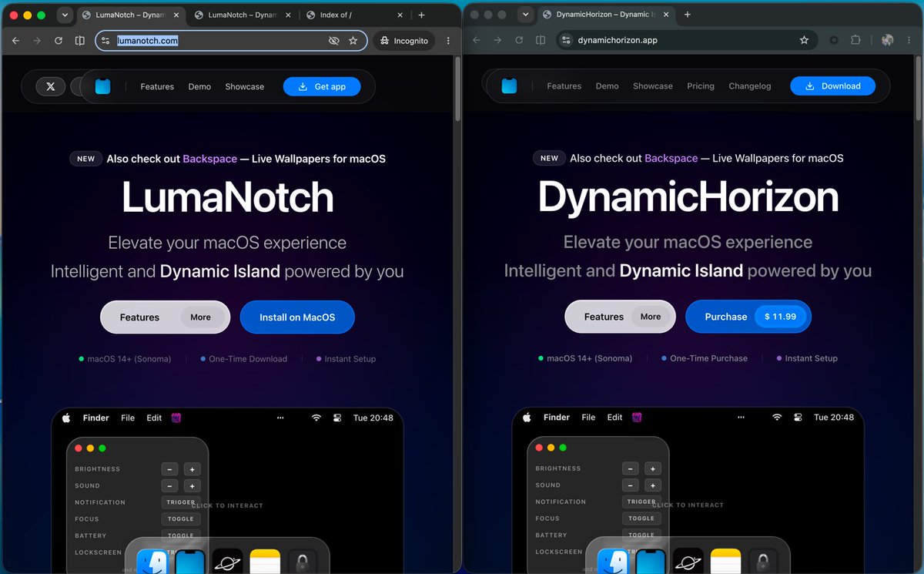Click the Incognito indicator button

point(404,41)
